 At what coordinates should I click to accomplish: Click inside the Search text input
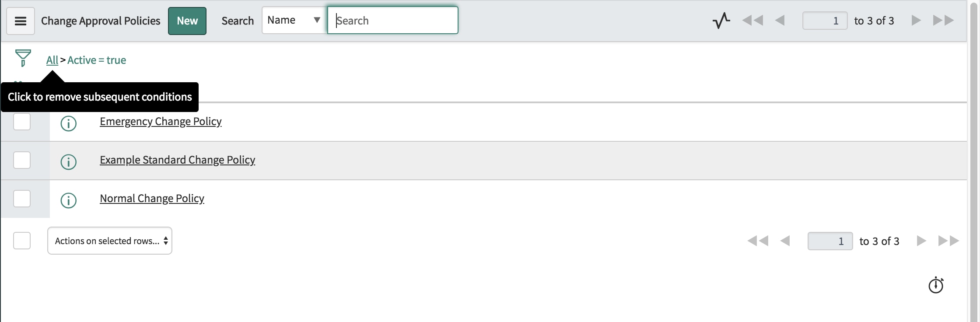(392, 20)
